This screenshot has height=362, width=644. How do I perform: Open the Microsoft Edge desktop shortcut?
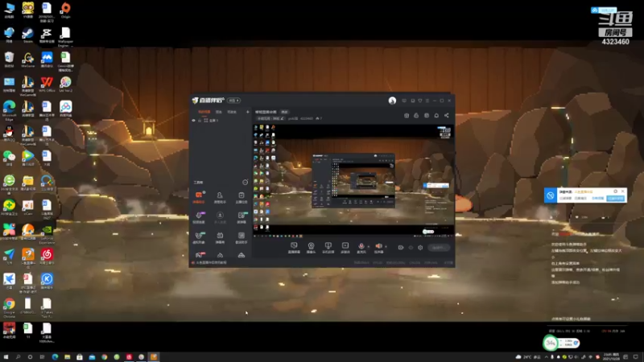point(9,110)
